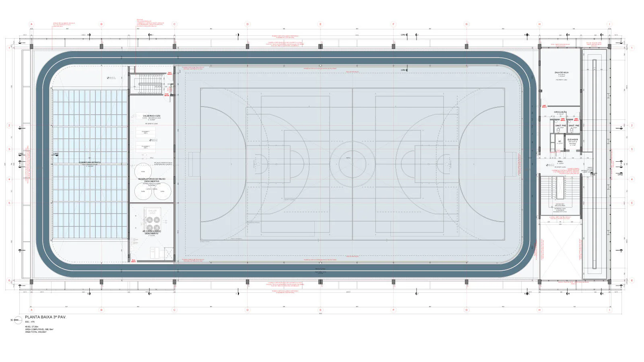The width and height of the screenshot is (644, 362).
Task: Select the "RESERVATÓRIOS DE REUSO DESCOBERTOS" label
Action: click(152, 180)
